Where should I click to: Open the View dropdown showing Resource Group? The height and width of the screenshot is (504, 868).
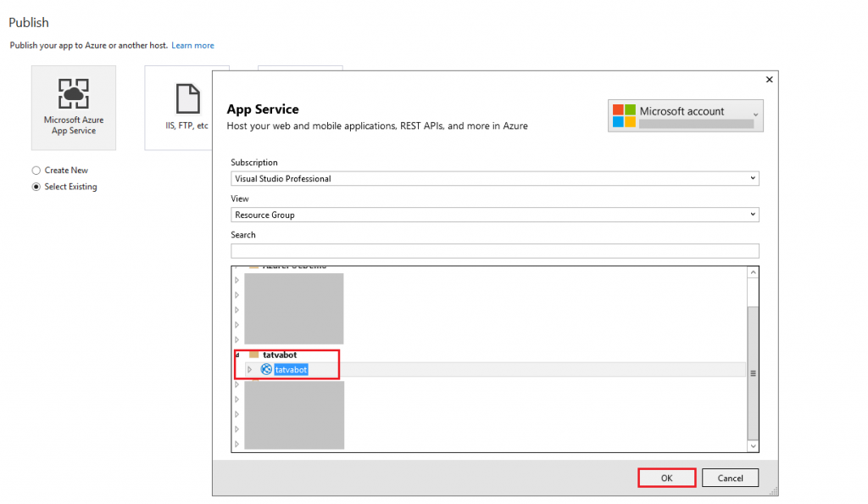pos(753,214)
